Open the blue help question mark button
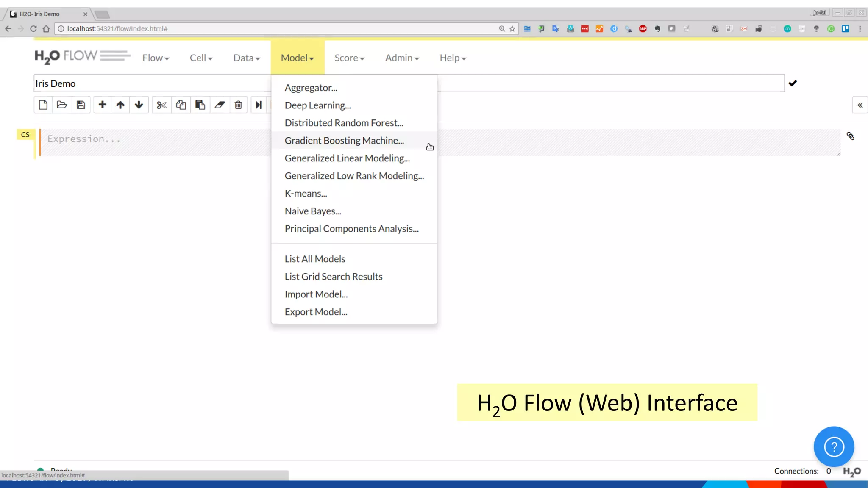Viewport: 868px width, 488px height. 834,446
